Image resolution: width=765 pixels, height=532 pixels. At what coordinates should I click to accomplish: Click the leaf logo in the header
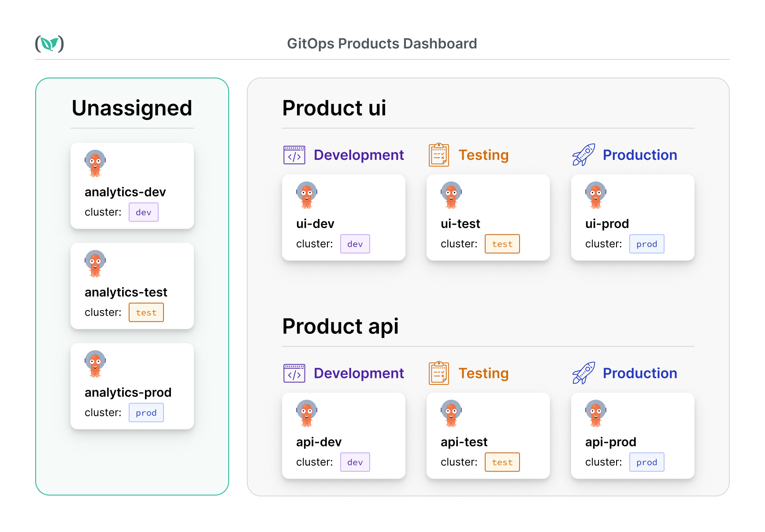[x=49, y=44]
